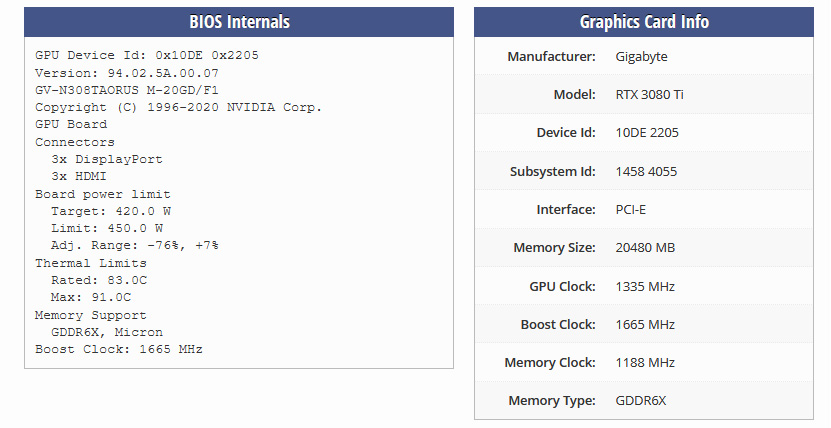
Task: Click the Device Id value 10DE 2205
Action: click(x=647, y=133)
